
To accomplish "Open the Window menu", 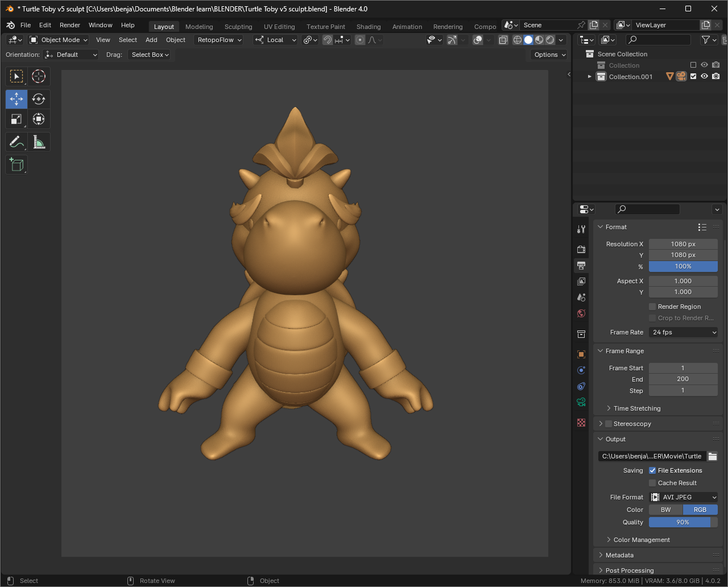I will 100,25.
